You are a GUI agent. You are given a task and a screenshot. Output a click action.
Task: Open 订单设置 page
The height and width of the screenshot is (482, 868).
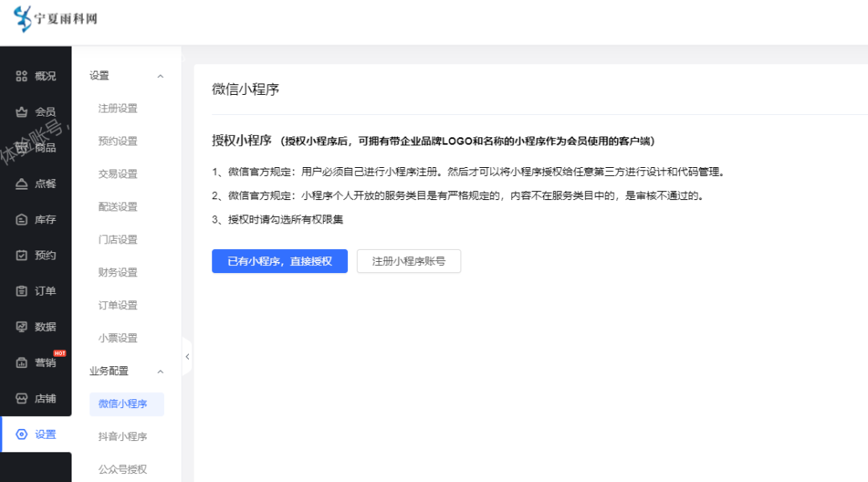click(x=118, y=305)
